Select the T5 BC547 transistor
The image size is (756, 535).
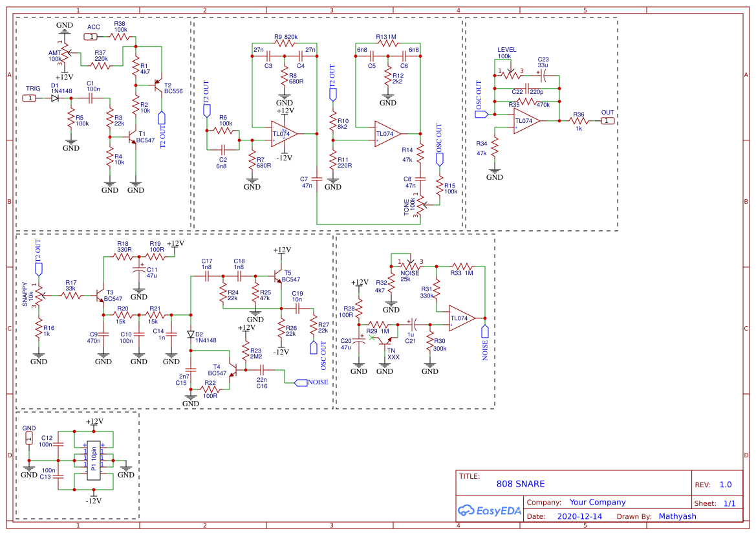(279, 276)
